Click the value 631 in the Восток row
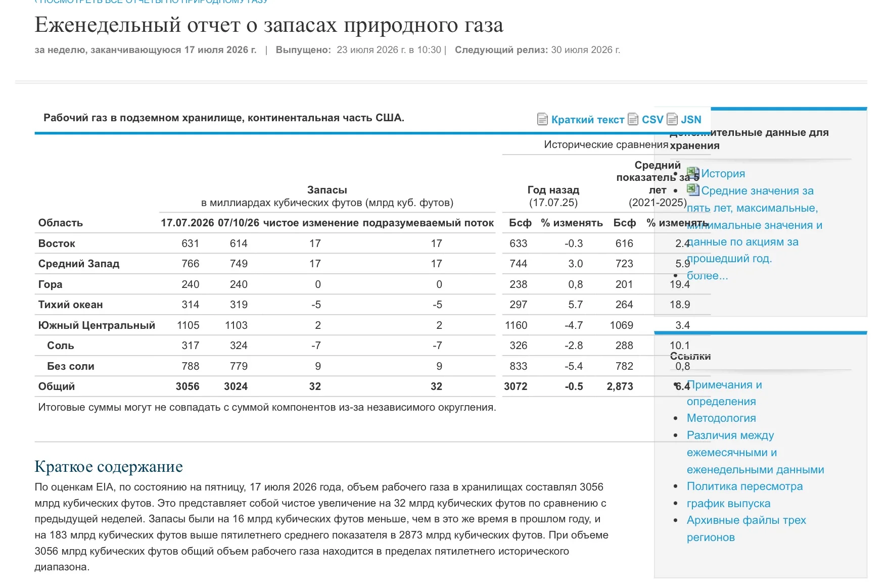The image size is (887, 588). (191, 243)
